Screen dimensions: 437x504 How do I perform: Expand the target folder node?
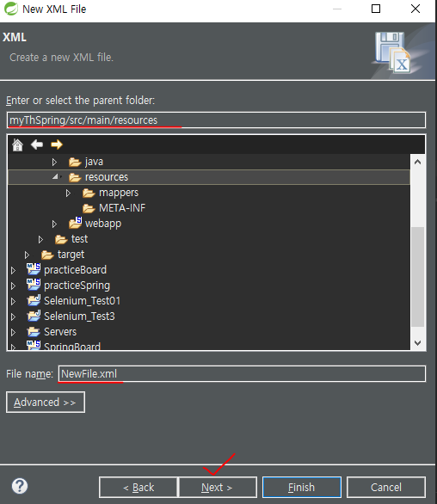[x=27, y=255]
